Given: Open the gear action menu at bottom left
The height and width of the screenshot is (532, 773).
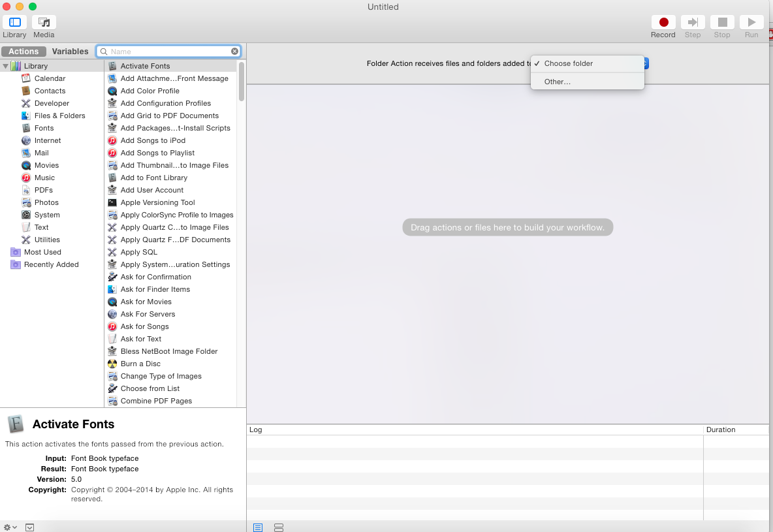Looking at the screenshot, I should pyautogui.click(x=10, y=527).
